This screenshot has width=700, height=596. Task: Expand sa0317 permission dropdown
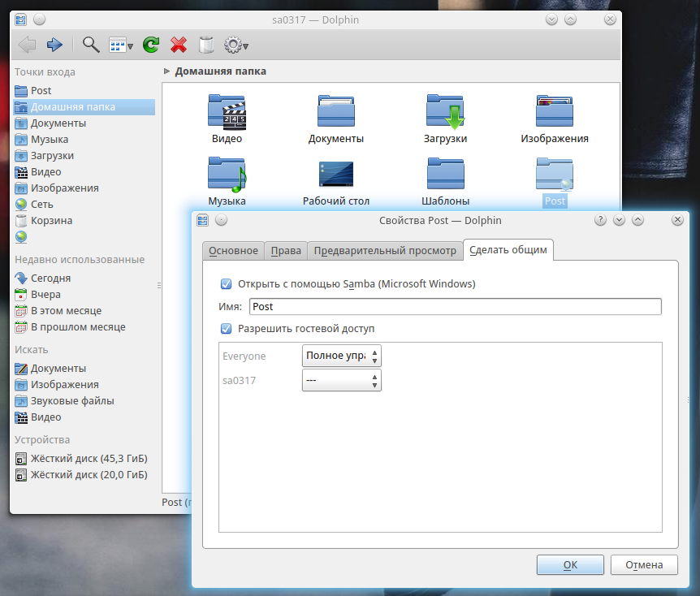(341, 380)
